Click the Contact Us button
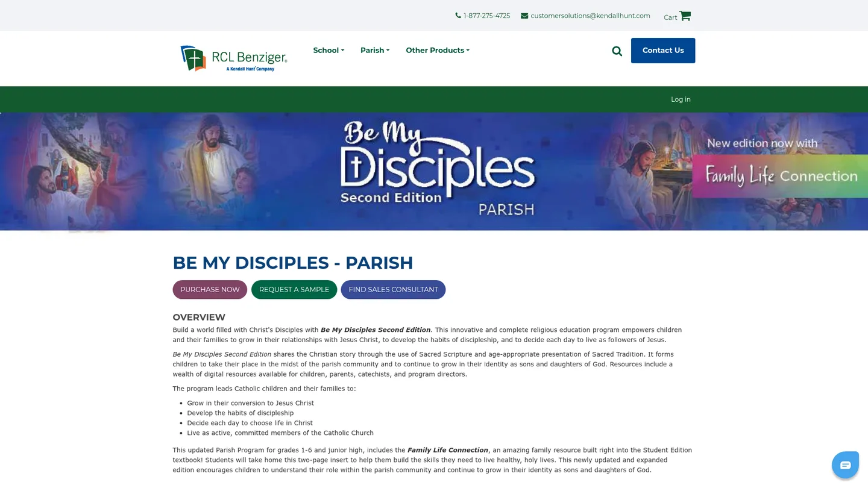The width and height of the screenshot is (868, 488). [x=663, y=51]
